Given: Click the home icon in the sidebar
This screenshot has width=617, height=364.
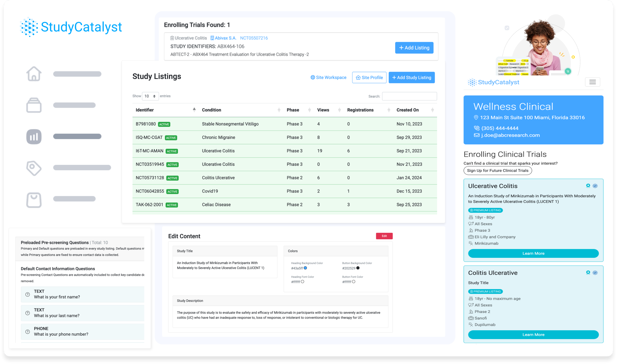Looking at the screenshot, I should click(x=34, y=74).
